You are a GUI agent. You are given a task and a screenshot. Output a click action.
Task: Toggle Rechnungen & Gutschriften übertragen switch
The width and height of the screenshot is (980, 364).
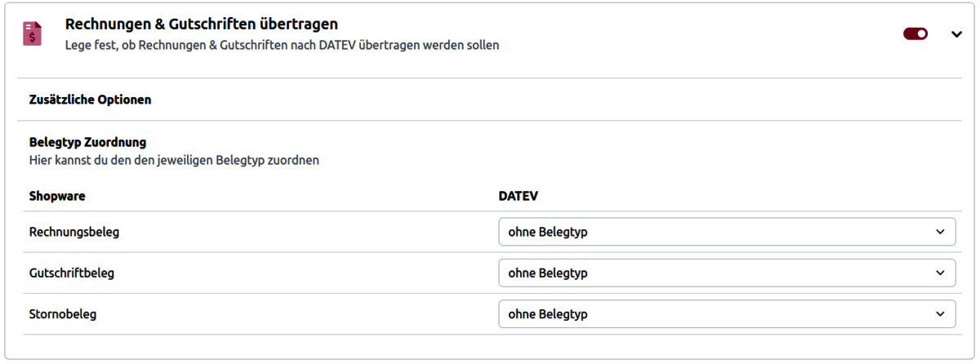tap(915, 33)
